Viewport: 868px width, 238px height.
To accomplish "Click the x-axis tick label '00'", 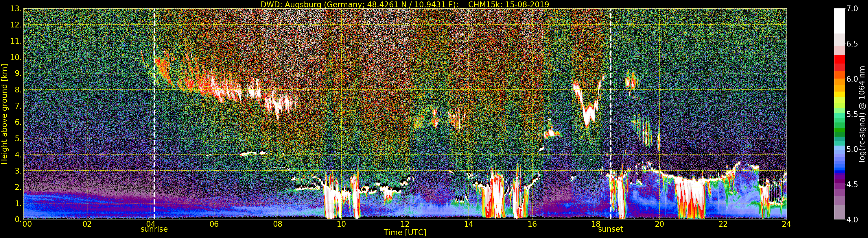I will coord(27,224).
